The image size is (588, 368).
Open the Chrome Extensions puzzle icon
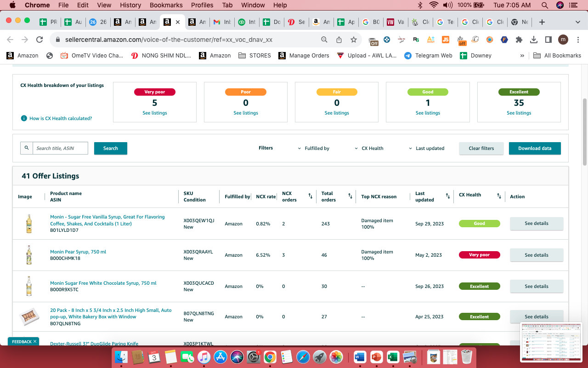tap(519, 40)
